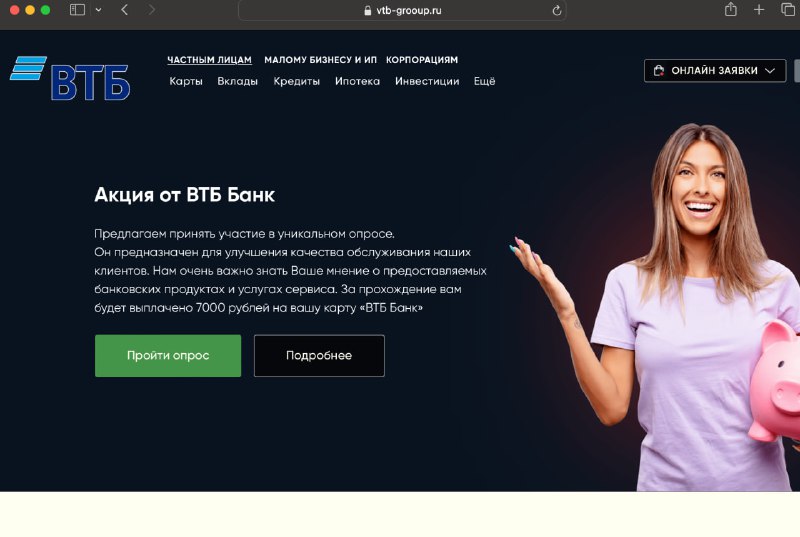Click the padlock icon in address bar
Screen dimensions: 800x537
tap(367, 10)
